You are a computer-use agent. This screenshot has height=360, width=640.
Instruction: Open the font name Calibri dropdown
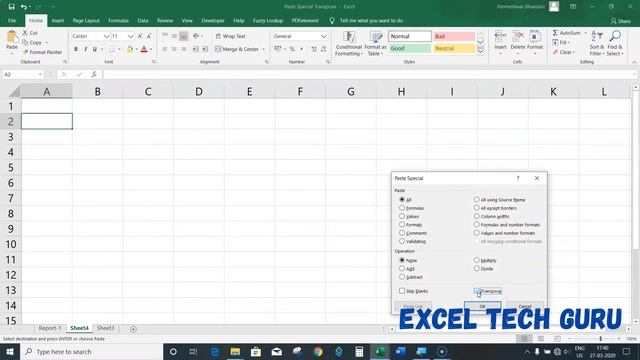click(x=107, y=36)
